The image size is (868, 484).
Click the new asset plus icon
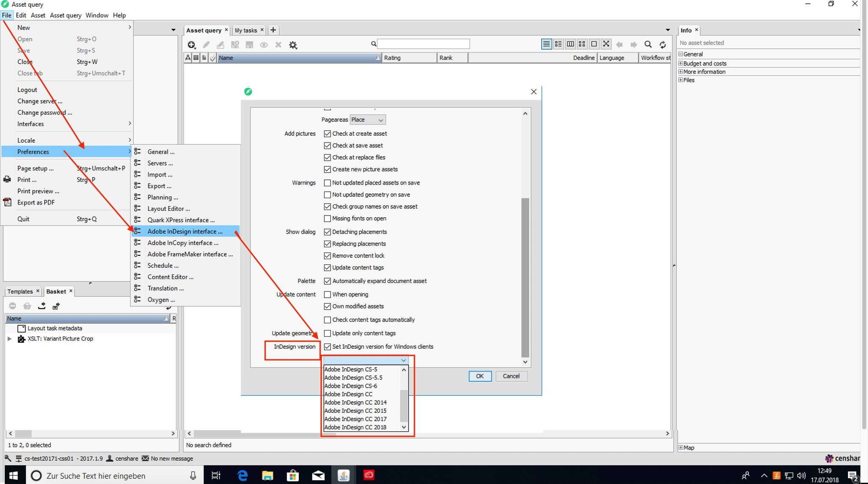(x=192, y=45)
